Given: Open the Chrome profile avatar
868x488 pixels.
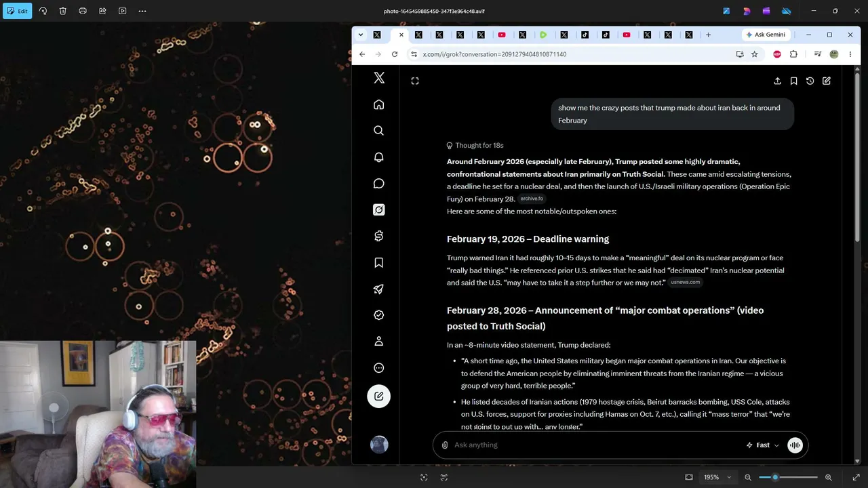Looking at the screenshot, I should coord(834,54).
